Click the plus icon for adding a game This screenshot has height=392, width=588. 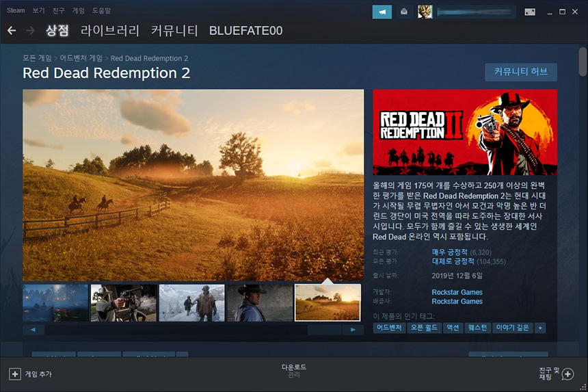click(x=14, y=374)
